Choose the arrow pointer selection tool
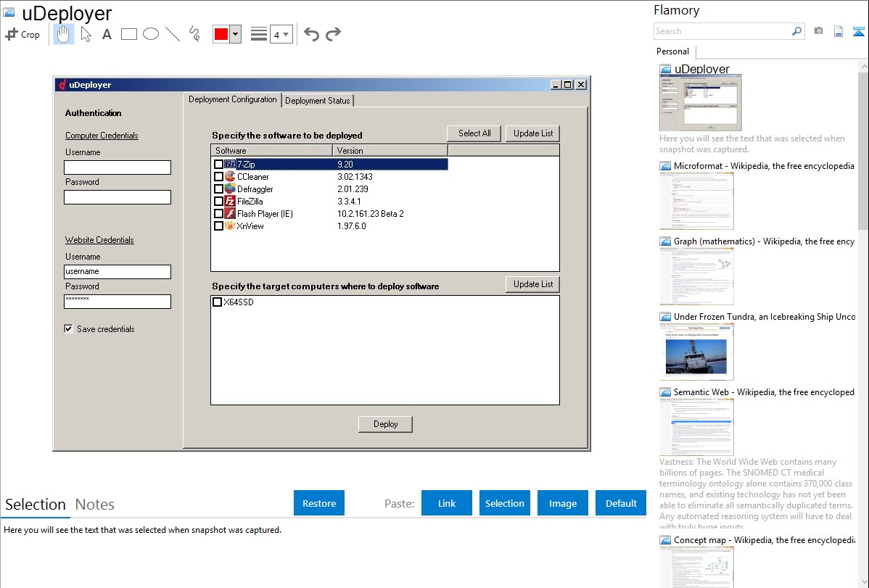The image size is (869, 588). 86,34
